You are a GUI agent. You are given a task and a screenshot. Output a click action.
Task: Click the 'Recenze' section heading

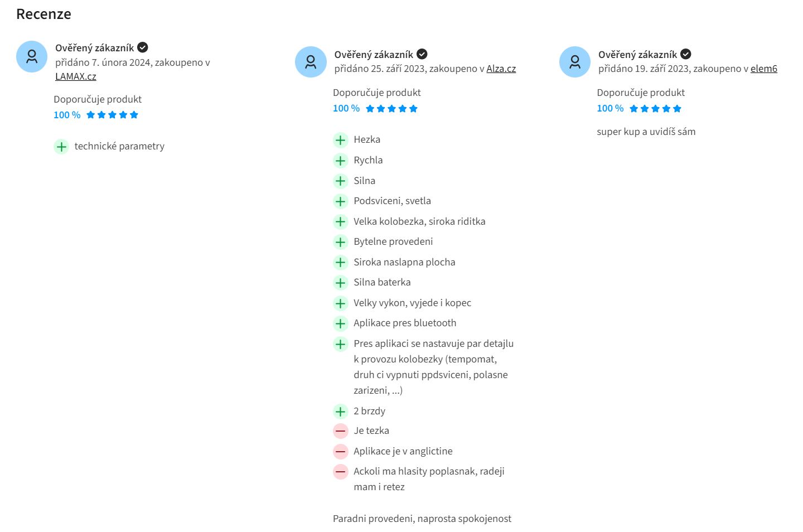click(x=43, y=14)
